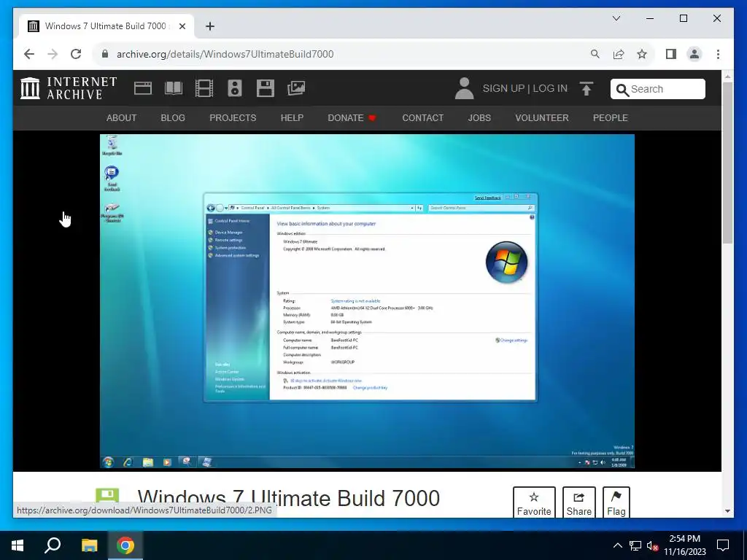Open File Explorer from taskbar
747x560 pixels.
pos(89,545)
